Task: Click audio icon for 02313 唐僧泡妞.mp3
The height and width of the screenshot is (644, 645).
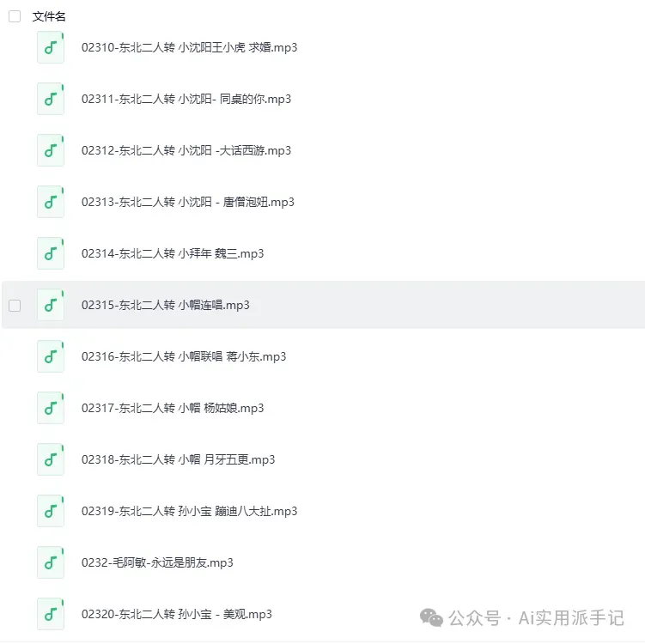Action: tap(51, 202)
